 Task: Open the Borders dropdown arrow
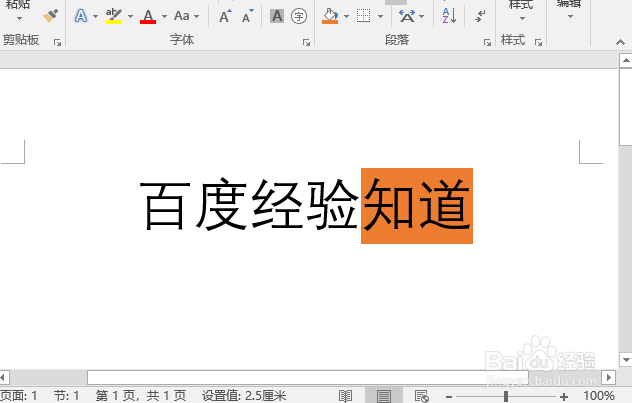(x=380, y=17)
